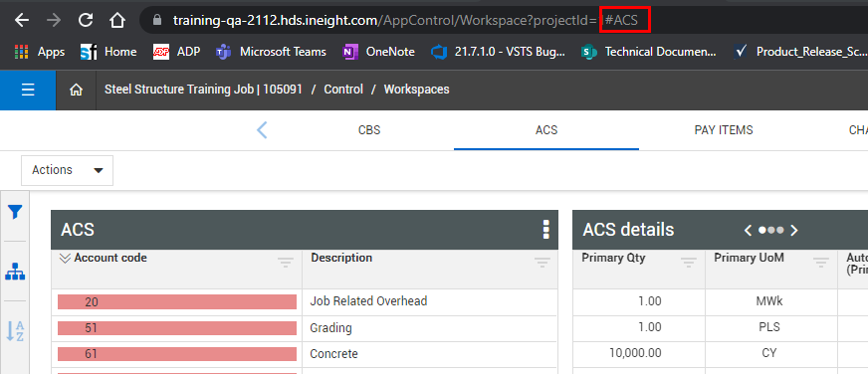Select account code 51 row
This screenshot has height=374, width=868.
point(177,328)
